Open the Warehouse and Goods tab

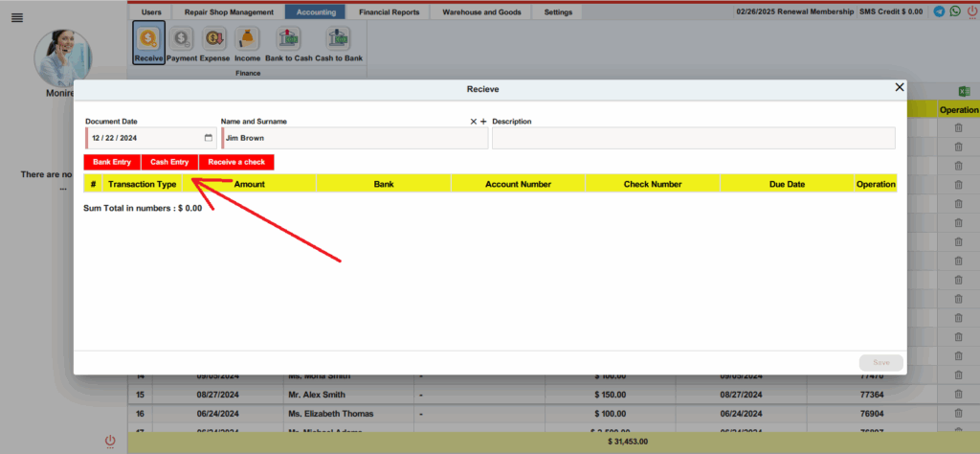(481, 11)
